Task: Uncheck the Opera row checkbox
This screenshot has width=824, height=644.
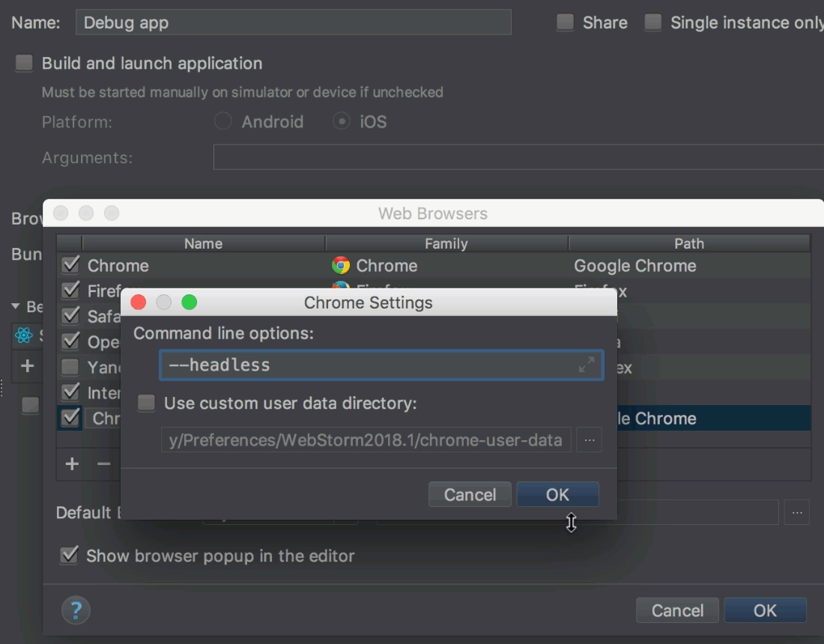Action: pos(70,341)
